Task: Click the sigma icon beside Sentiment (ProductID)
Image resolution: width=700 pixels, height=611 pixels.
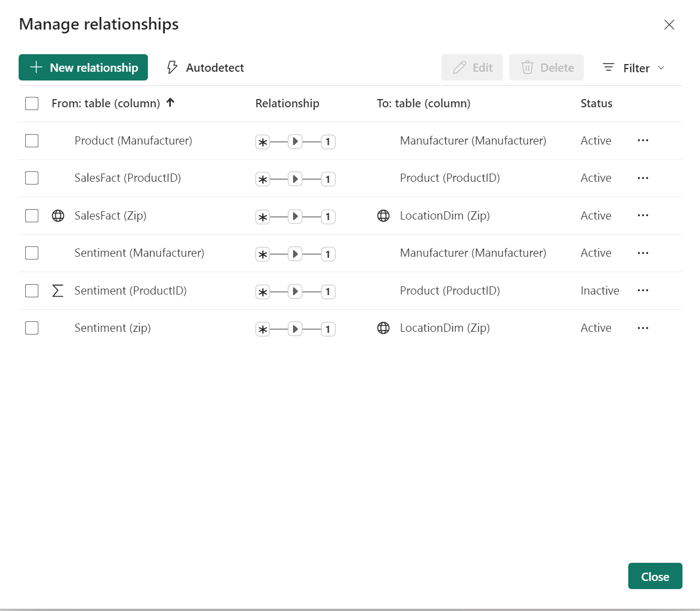Action: [x=58, y=291]
